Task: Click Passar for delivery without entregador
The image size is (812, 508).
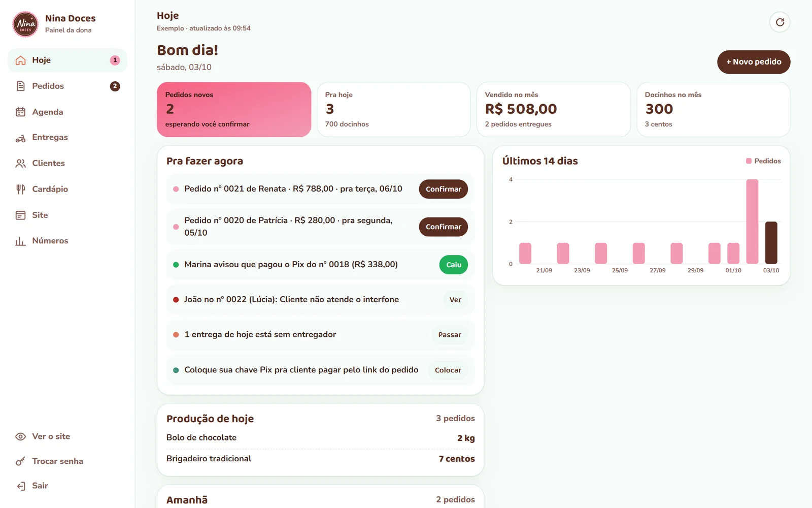Action: (450, 335)
